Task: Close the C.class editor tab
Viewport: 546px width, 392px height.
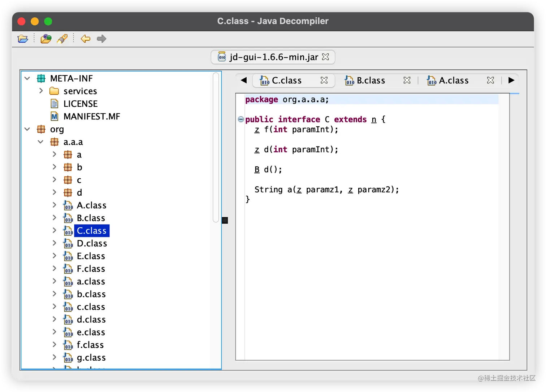Action: (324, 80)
